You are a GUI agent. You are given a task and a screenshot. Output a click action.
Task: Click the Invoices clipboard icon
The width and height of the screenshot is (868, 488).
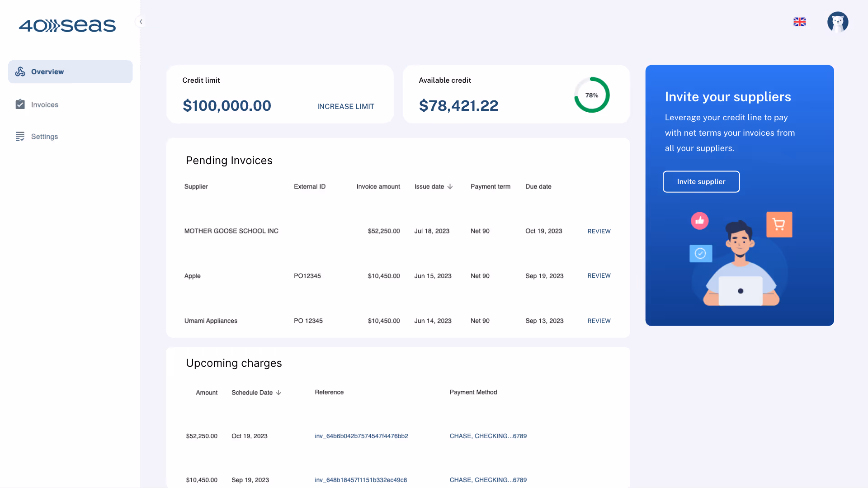pyautogui.click(x=20, y=104)
